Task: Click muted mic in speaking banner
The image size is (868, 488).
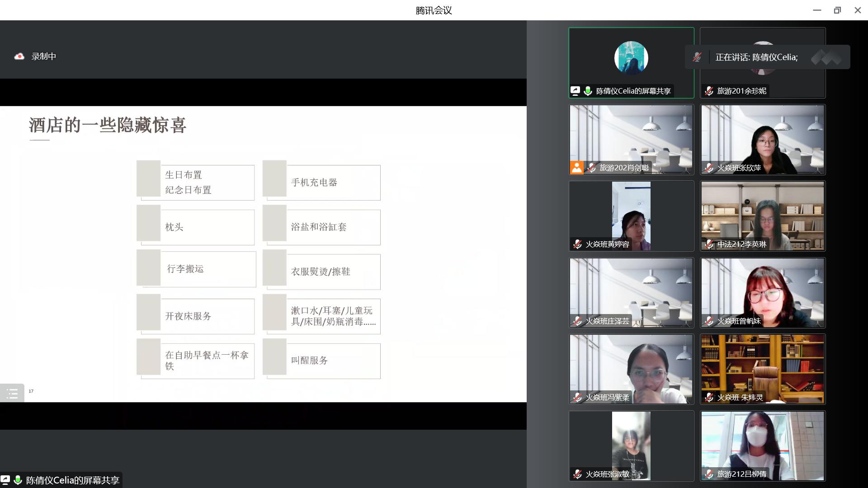Action: point(697,57)
